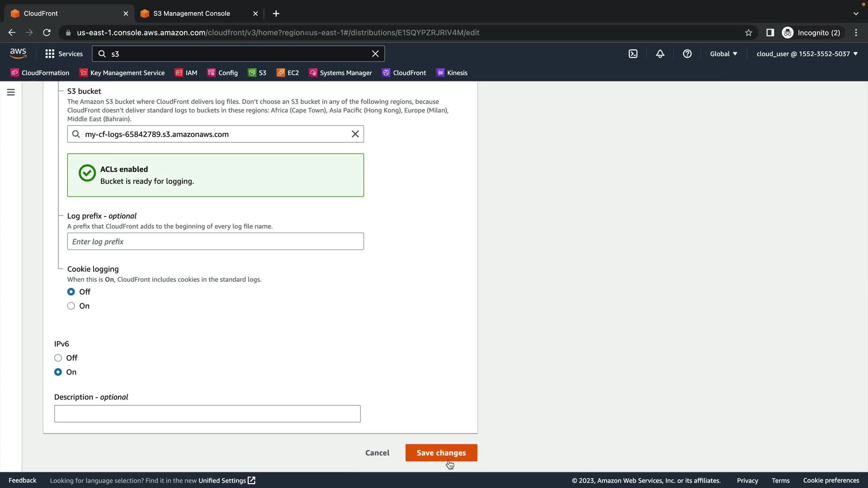Toggle the left hamburger navigation menu
The height and width of the screenshot is (488, 868).
coord(11,92)
